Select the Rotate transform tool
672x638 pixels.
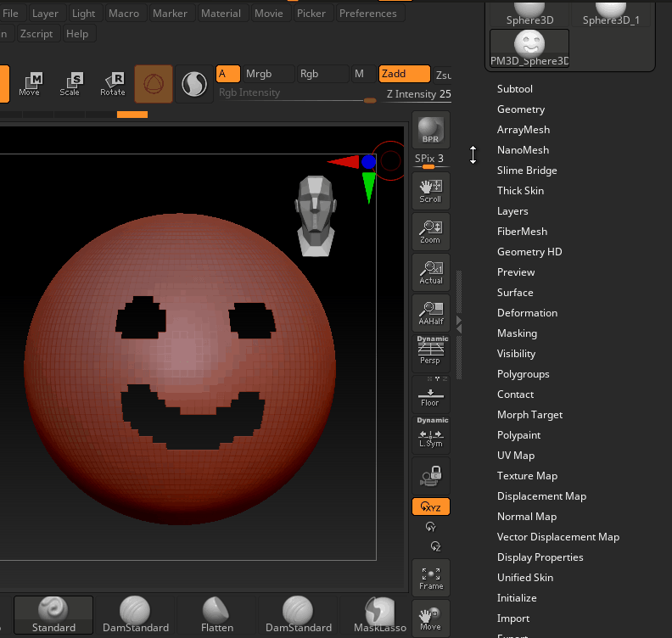click(113, 84)
